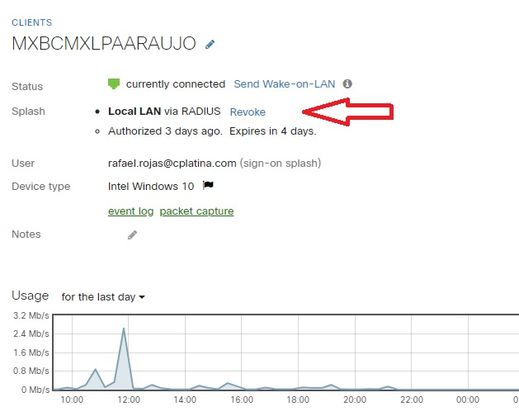Click the Wake-on-LAN info icon
Image resolution: width=519 pixels, height=417 pixels.
click(347, 84)
